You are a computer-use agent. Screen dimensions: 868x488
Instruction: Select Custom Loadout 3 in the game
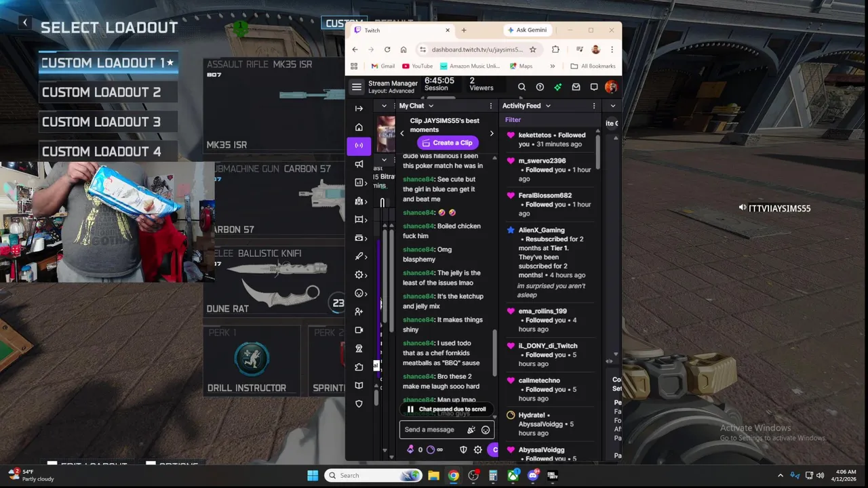[x=108, y=122]
